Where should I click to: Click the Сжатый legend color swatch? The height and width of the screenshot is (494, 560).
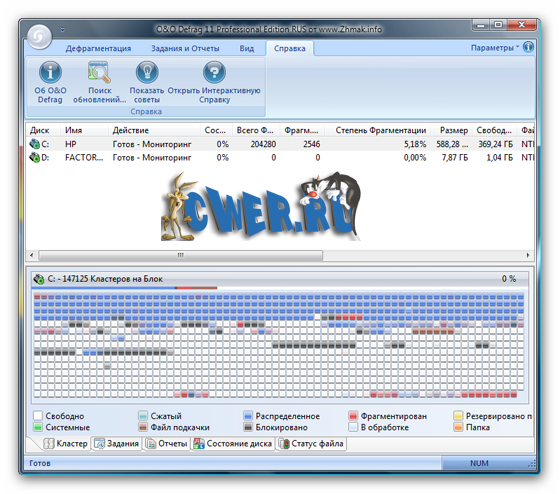pyautogui.click(x=143, y=416)
